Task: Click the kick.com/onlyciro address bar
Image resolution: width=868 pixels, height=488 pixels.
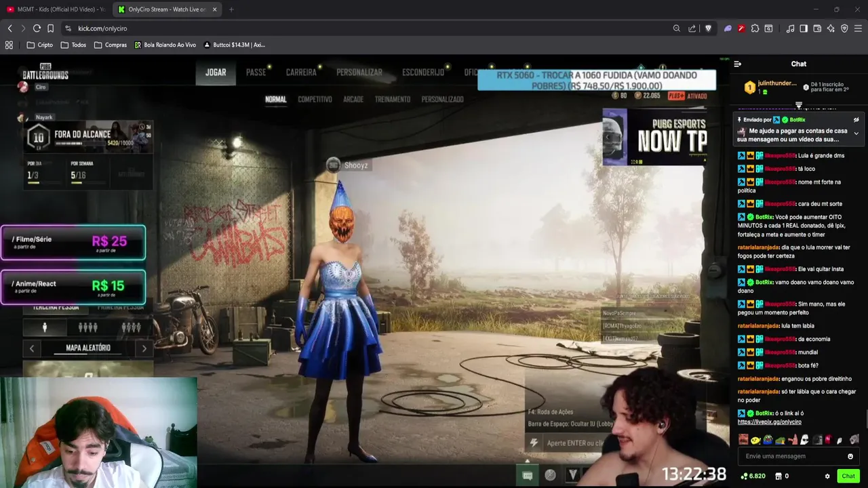Action: [x=366, y=28]
